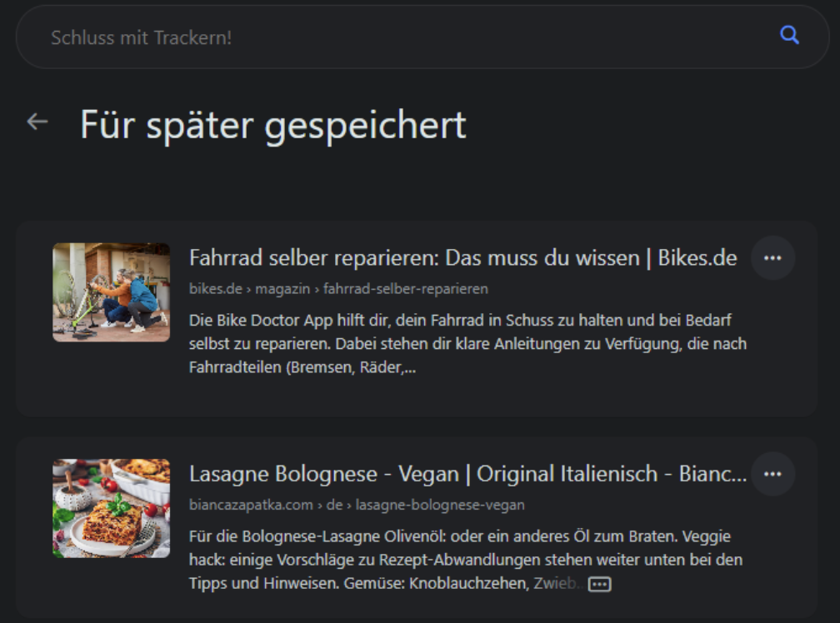Expand the truncated Lasagne description ellipsis
This screenshot has height=623, width=840.
600,585
